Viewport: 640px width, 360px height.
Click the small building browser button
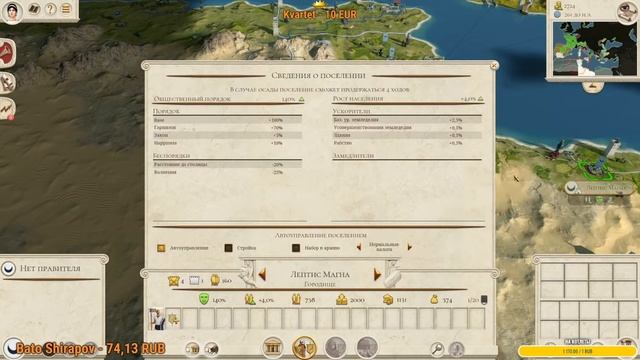click(x=192, y=349)
